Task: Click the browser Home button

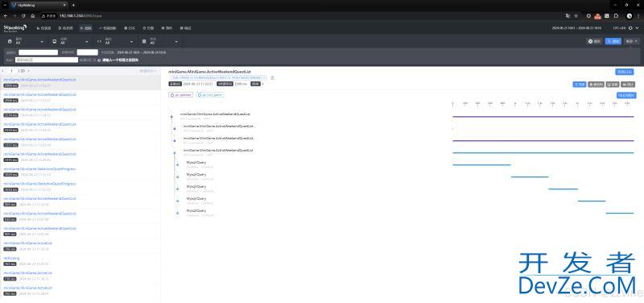Action: click(x=32, y=15)
